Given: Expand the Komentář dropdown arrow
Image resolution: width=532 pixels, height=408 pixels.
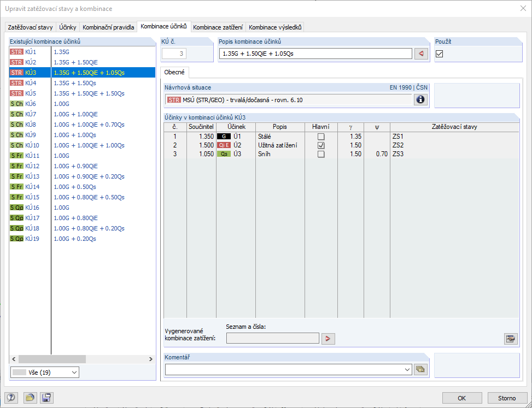Looking at the screenshot, I should pos(407,369).
